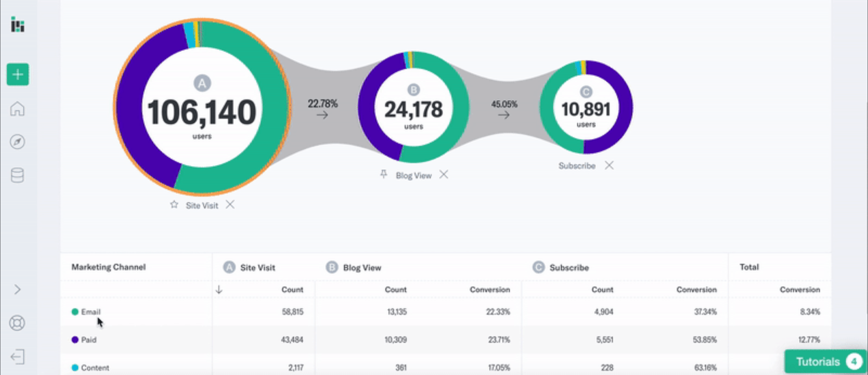The width and height of the screenshot is (868, 375).
Task: Click Site Visit Count column header
Action: pyautogui.click(x=292, y=290)
